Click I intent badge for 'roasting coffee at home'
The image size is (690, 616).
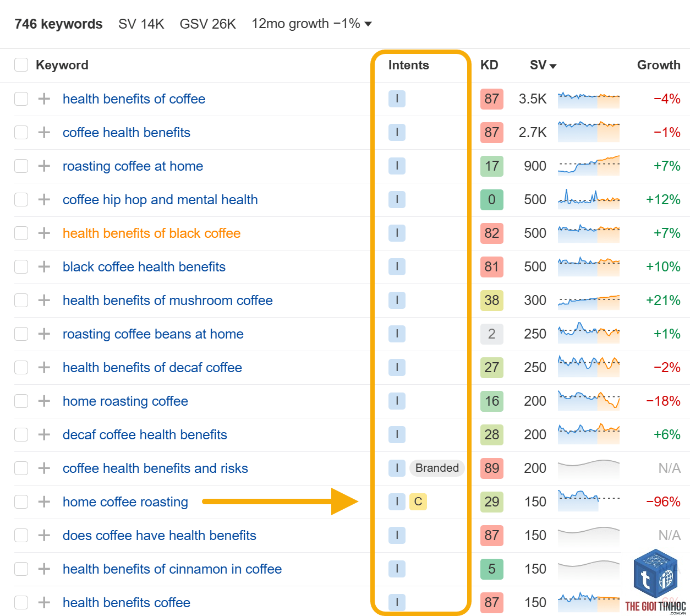coord(397,166)
